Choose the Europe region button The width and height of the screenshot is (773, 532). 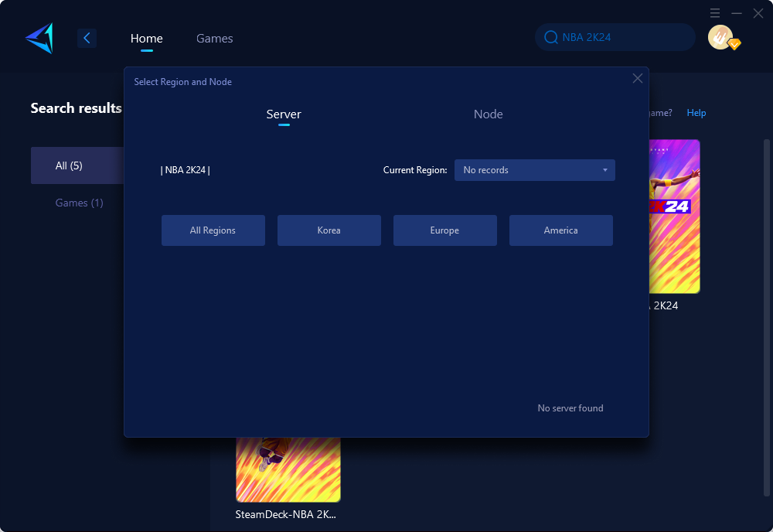[444, 230]
